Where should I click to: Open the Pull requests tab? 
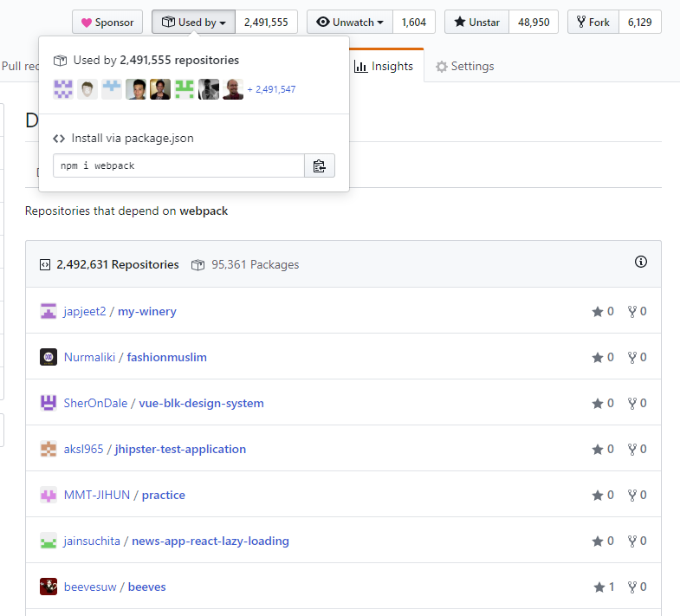click(20, 67)
